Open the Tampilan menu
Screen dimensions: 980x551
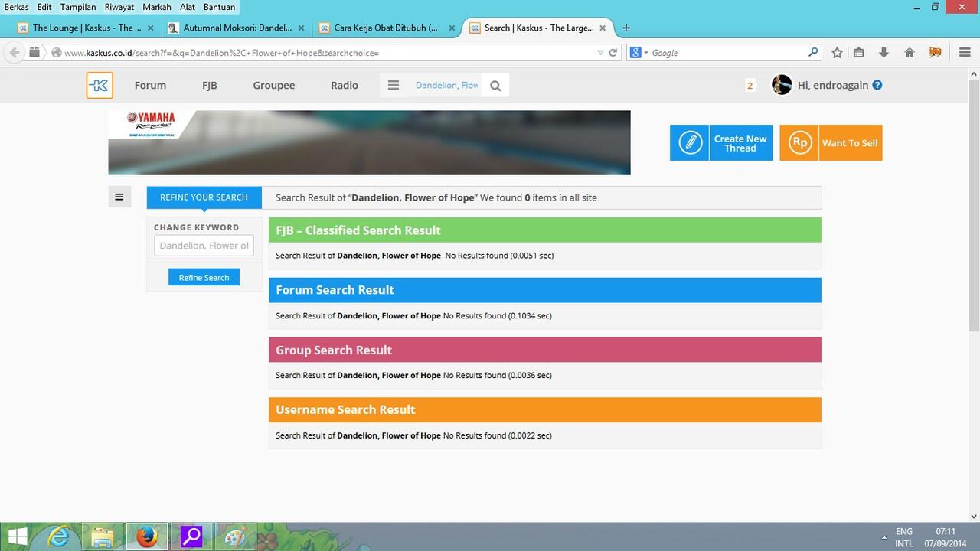pos(78,7)
